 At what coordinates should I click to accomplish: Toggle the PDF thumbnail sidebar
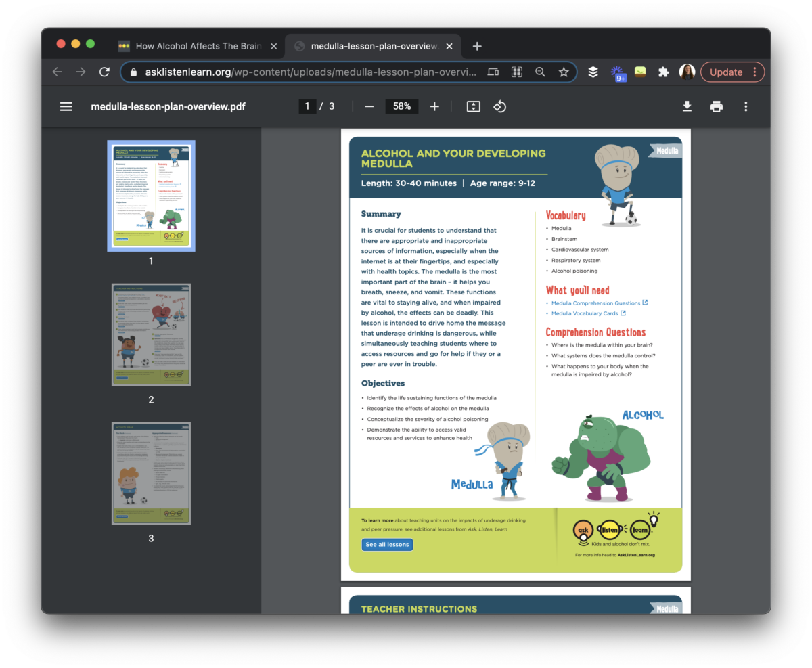[66, 106]
